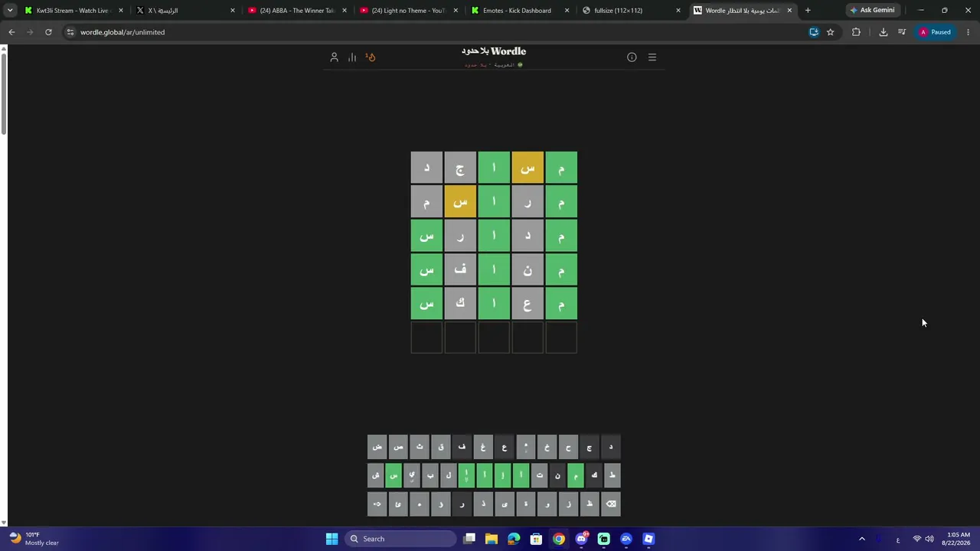The image size is (980, 551).
Task: Open the Chrome three-dot menu
Action: pos(969,32)
